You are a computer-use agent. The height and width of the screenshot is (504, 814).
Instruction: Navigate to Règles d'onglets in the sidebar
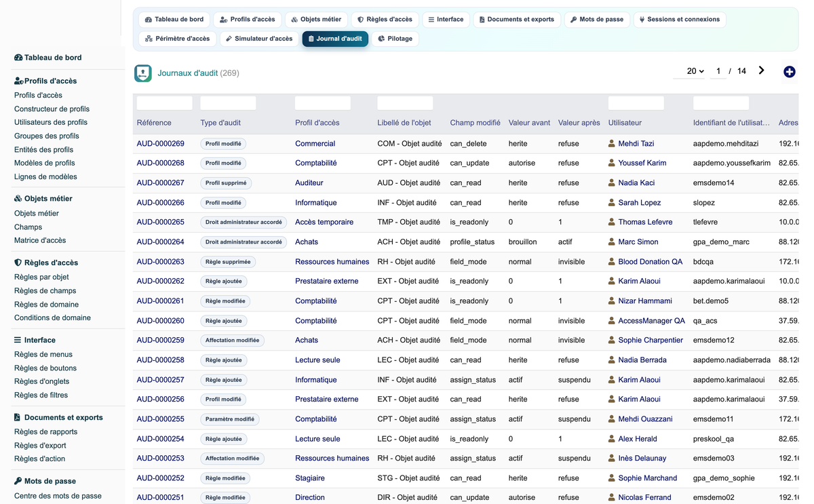tap(41, 382)
